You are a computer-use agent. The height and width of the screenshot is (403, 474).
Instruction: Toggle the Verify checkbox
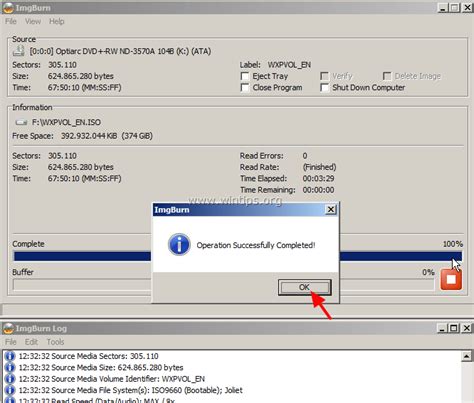coord(324,76)
